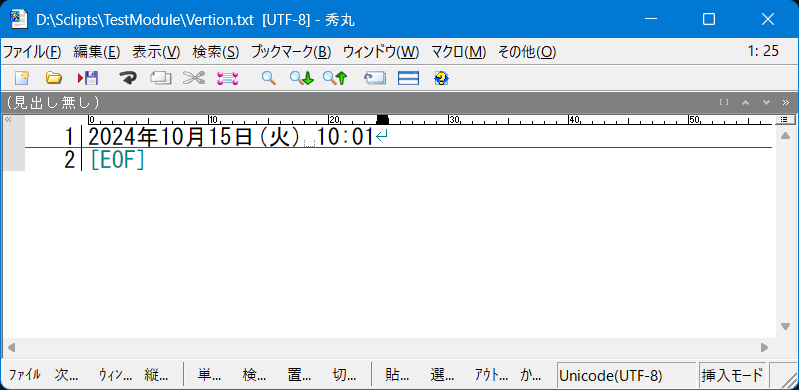Open a file with the folder icon
Image resolution: width=799 pixels, height=390 pixels.
(54, 78)
